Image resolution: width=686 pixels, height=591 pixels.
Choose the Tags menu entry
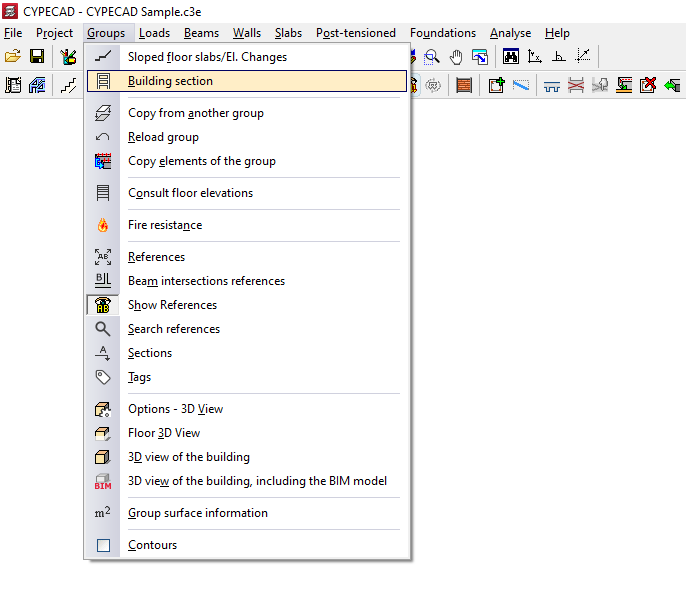click(x=247, y=377)
